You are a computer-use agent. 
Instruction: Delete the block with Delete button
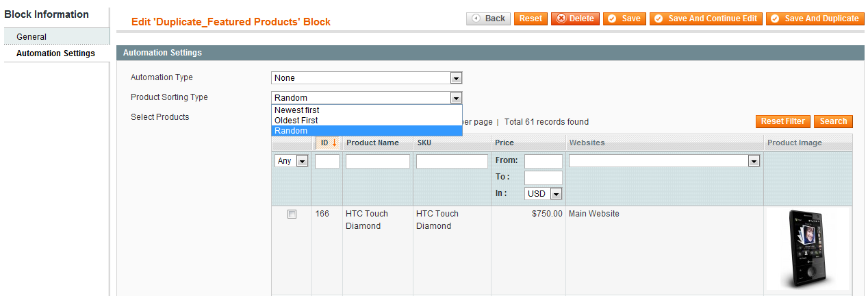[x=575, y=18]
